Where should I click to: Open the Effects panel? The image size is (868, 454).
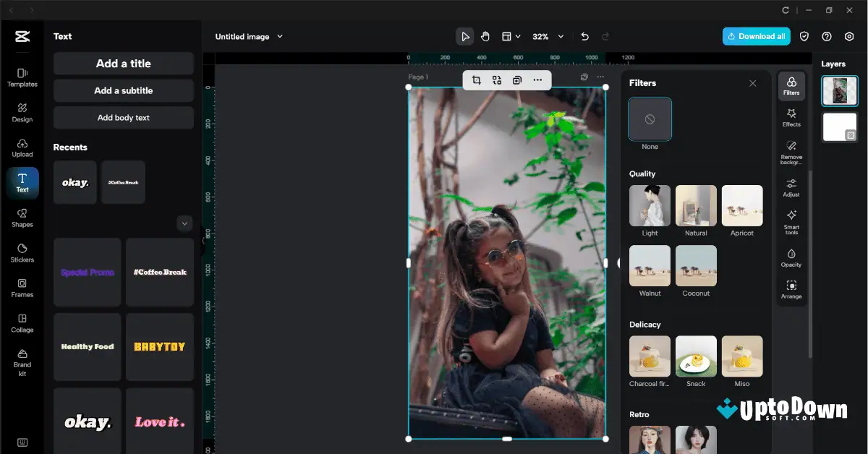[791, 116]
